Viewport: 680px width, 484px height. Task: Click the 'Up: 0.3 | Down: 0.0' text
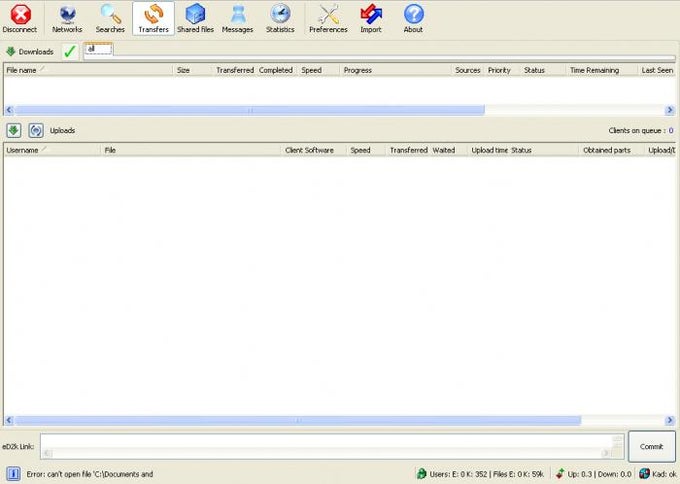point(599,474)
